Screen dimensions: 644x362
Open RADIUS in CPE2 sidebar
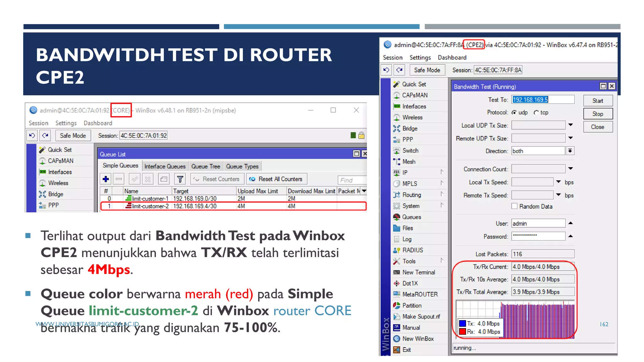[413, 250]
